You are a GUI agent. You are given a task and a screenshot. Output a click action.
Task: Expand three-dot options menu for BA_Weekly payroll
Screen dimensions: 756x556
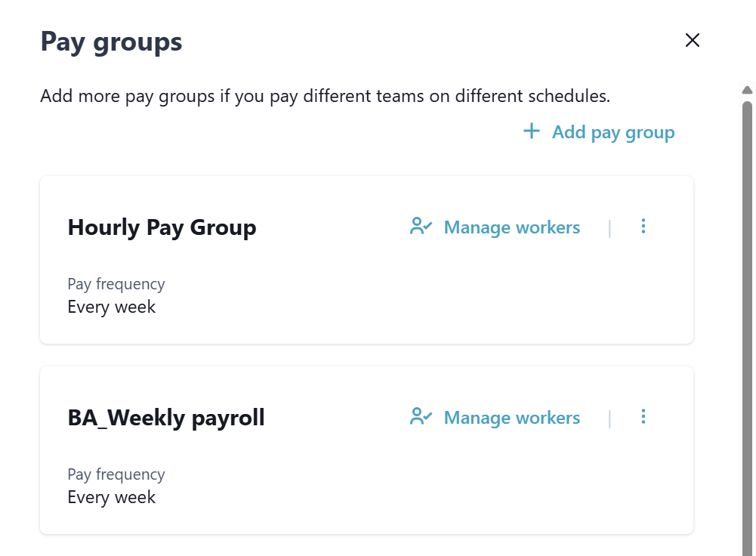pyautogui.click(x=643, y=416)
